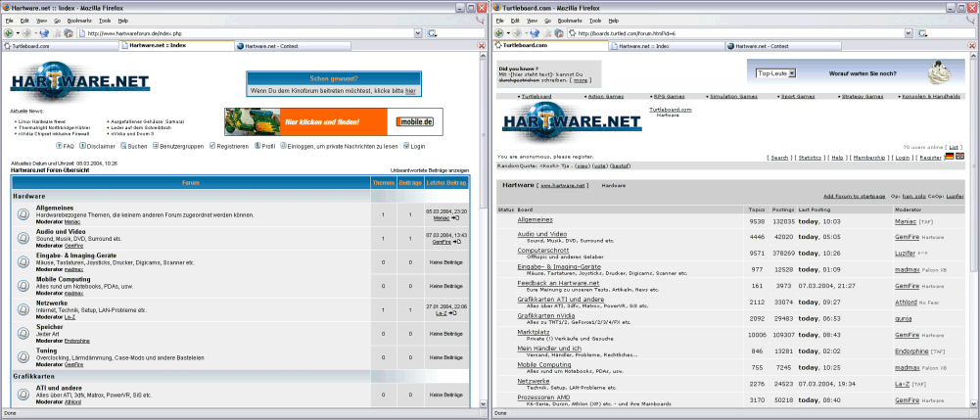Select German flag language on Turtleboard
Image resolution: width=980 pixels, height=420 pixels.
point(950,157)
